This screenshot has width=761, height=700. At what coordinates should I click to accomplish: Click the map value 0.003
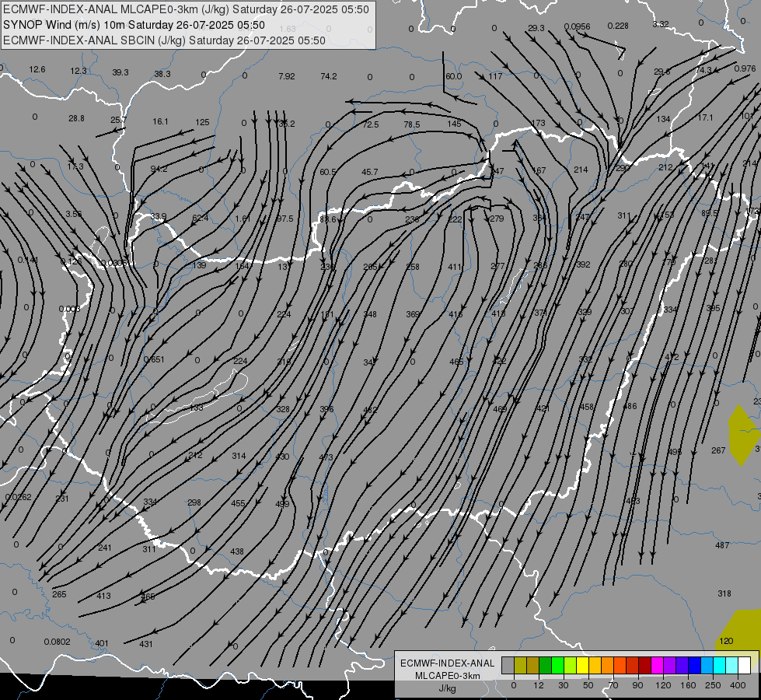point(69,309)
